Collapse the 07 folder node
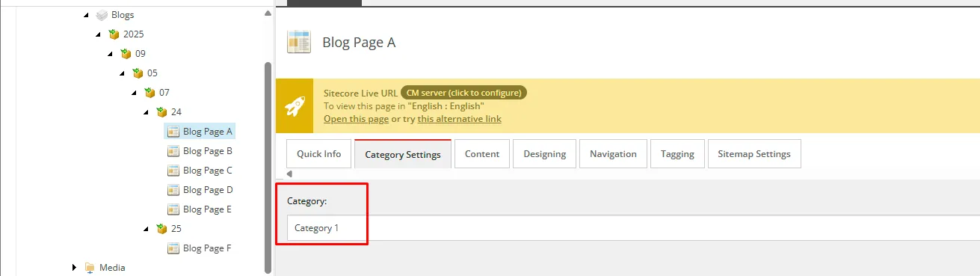Image resolution: width=980 pixels, height=276 pixels. tap(135, 93)
